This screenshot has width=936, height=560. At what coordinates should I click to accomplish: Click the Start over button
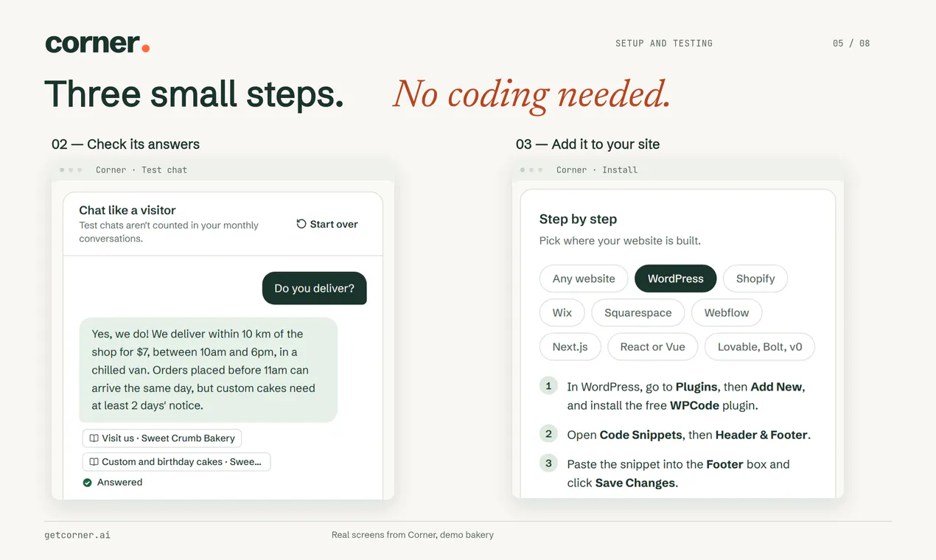[x=327, y=224]
